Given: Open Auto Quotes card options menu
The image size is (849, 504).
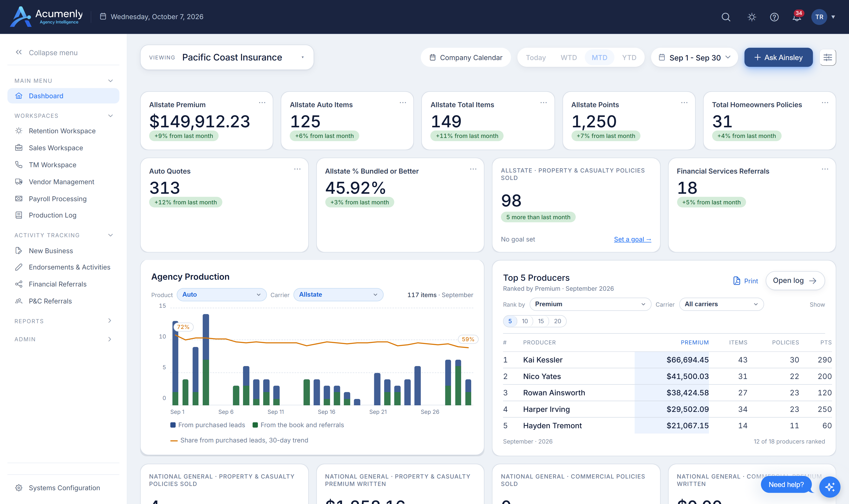Looking at the screenshot, I should [x=297, y=169].
